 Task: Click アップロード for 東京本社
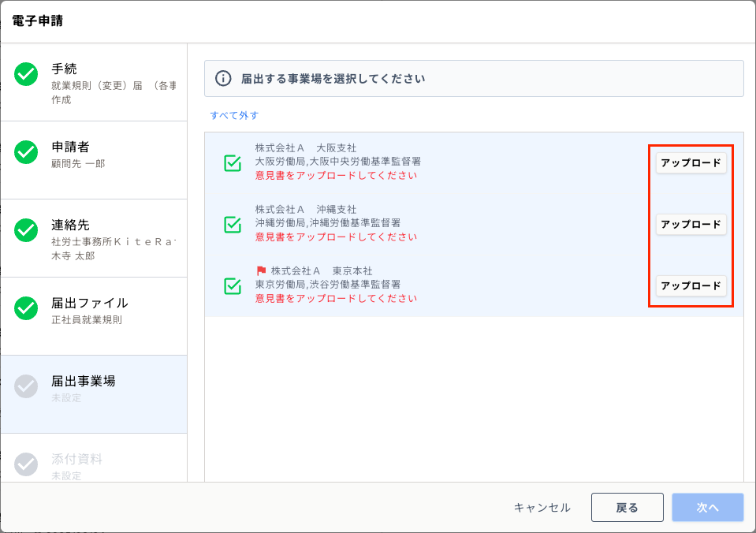pos(691,285)
